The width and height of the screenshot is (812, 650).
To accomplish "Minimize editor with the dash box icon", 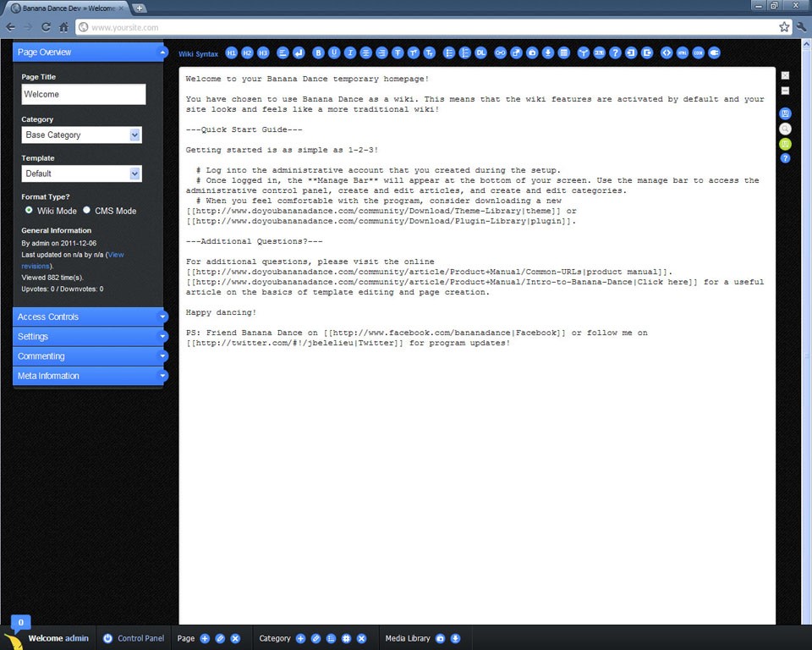I will pos(785,91).
